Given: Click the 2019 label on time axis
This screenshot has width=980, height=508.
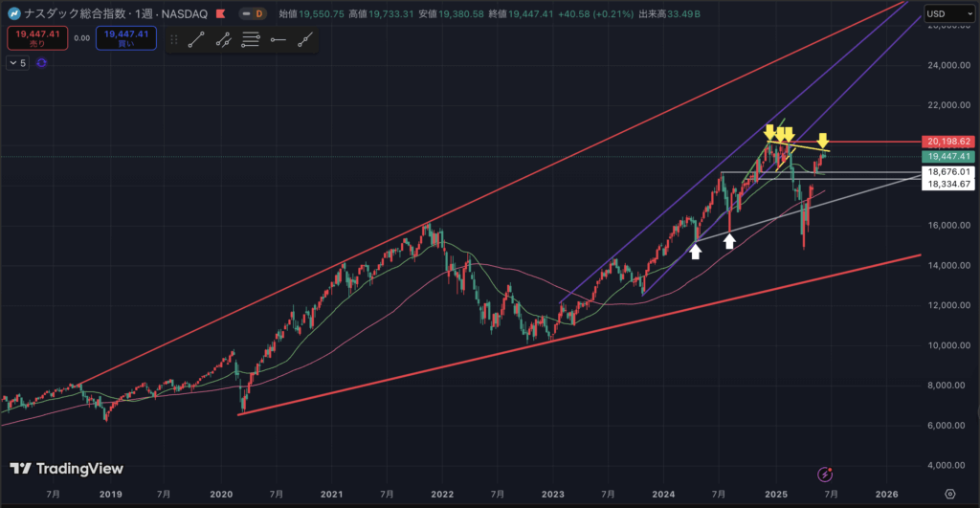Looking at the screenshot, I should [111, 495].
